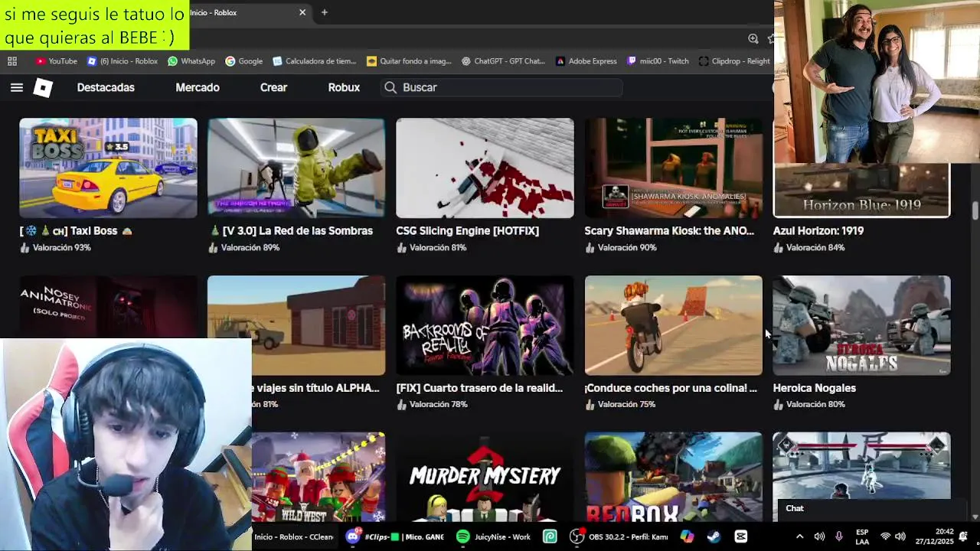Open Copilot icon on the taskbar

pyautogui.click(x=687, y=536)
